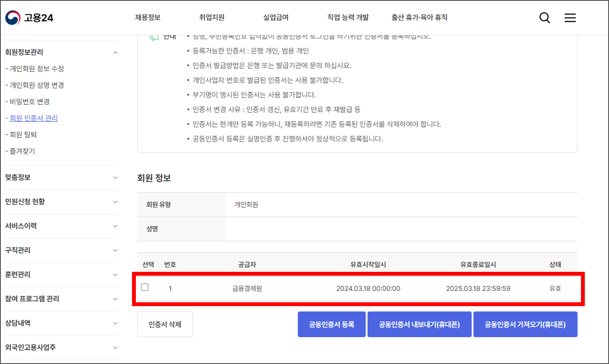Expand the 민원신청 현황 section
The width and height of the screenshot is (609, 364).
[x=115, y=202]
